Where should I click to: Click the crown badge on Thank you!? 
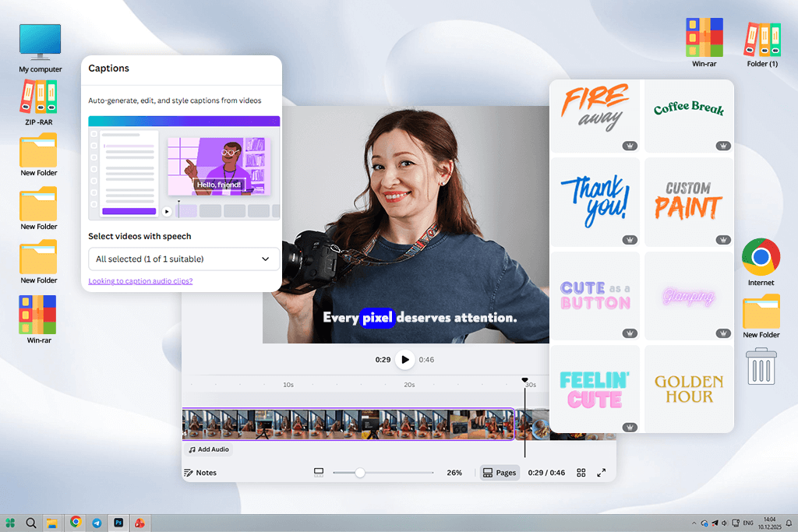[x=630, y=240]
